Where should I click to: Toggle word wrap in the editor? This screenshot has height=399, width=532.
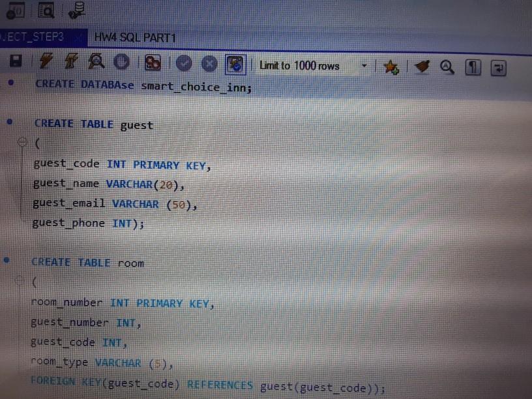click(x=497, y=65)
